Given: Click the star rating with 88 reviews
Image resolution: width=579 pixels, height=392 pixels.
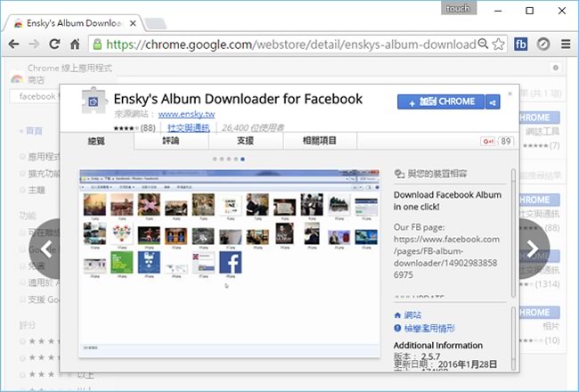Looking at the screenshot, I should [x=135, y=127].
